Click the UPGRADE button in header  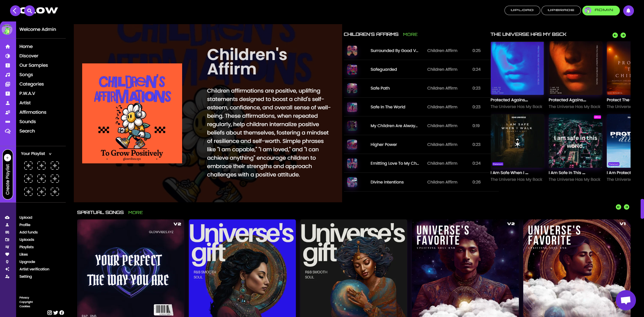561,10
